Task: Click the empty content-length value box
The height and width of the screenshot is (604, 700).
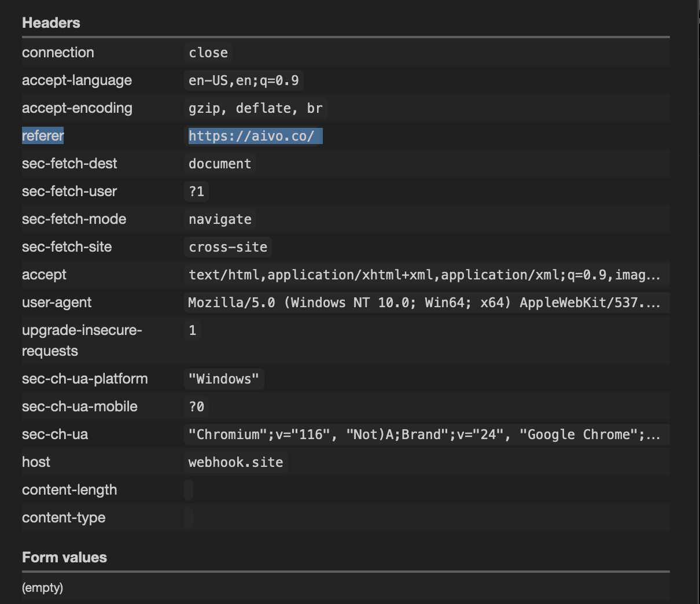Action: (x=189, y=490)
